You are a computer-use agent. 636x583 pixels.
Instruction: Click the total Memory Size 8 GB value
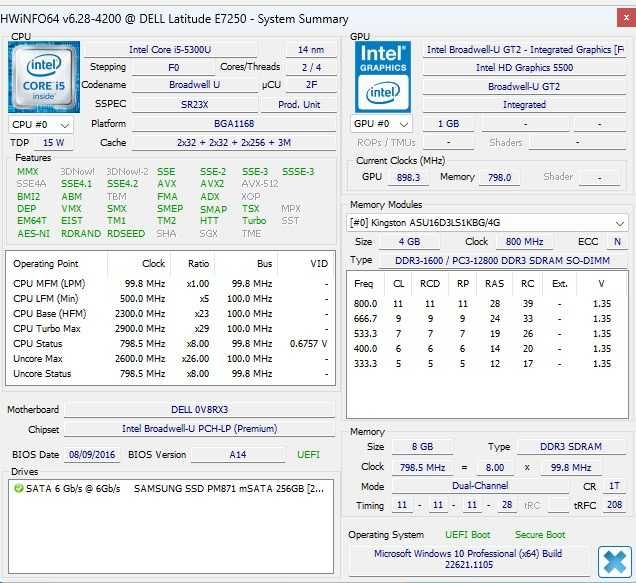tap(422, 447)
